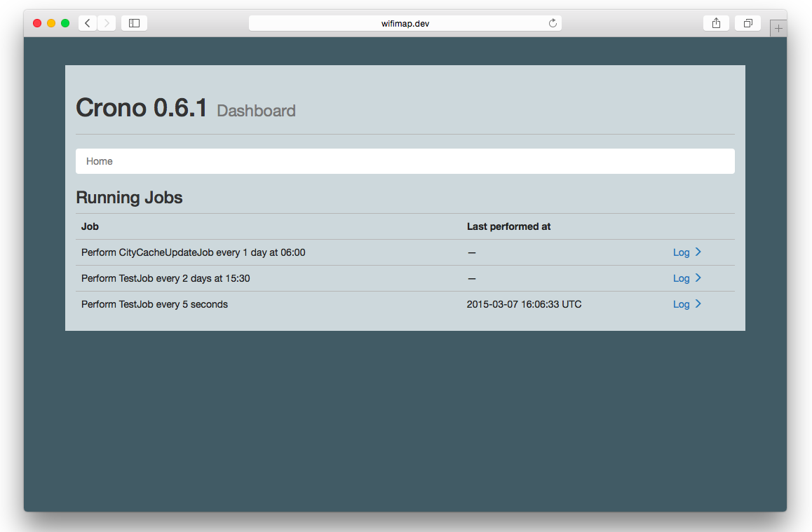This screenshot has width=812, height=532.
Task: Show all tabs overview icon
Action: pyautogui.click(x=747, y=23)
